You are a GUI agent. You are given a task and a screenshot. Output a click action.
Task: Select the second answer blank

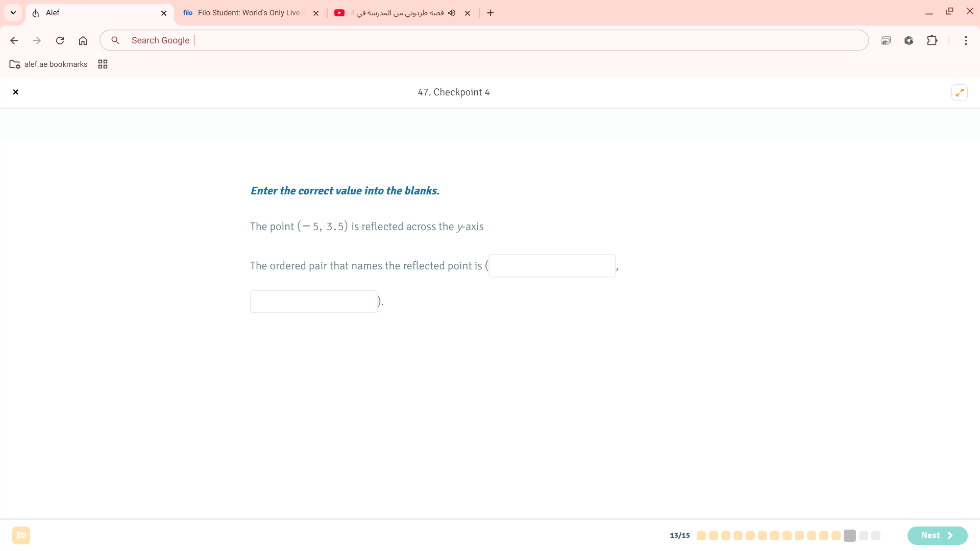coord(313,302)
